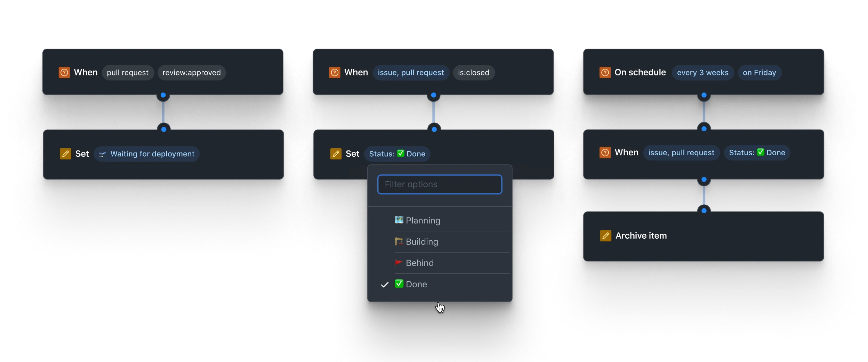Open the issue, pull request filter selector
Viewport: 868px width, 362px height.
click(x=411, y=73)
